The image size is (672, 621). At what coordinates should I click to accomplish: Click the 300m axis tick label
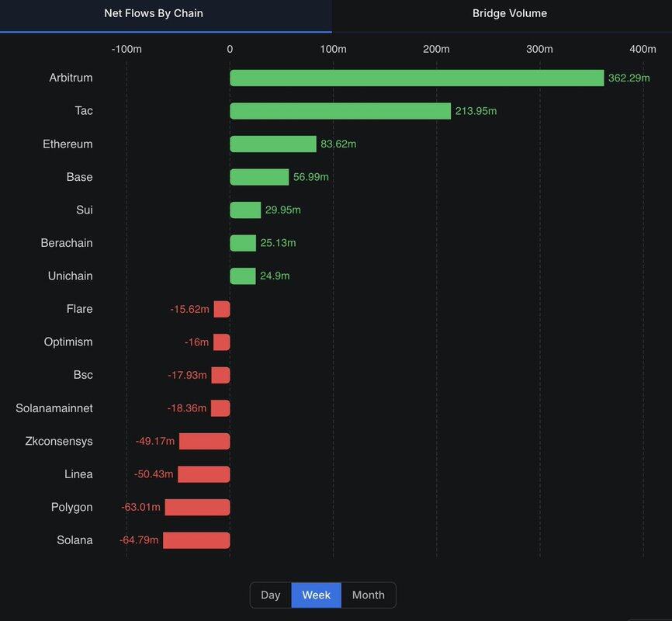click(539, 50)
